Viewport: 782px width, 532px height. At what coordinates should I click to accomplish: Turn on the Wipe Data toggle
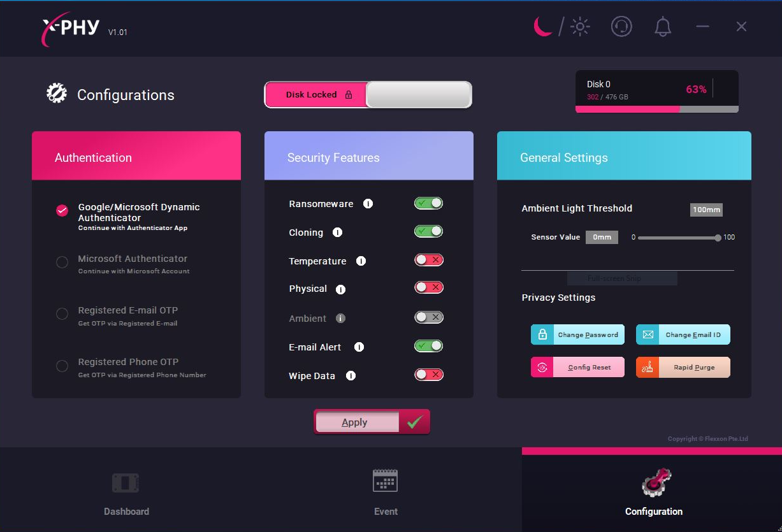point(428,375)
